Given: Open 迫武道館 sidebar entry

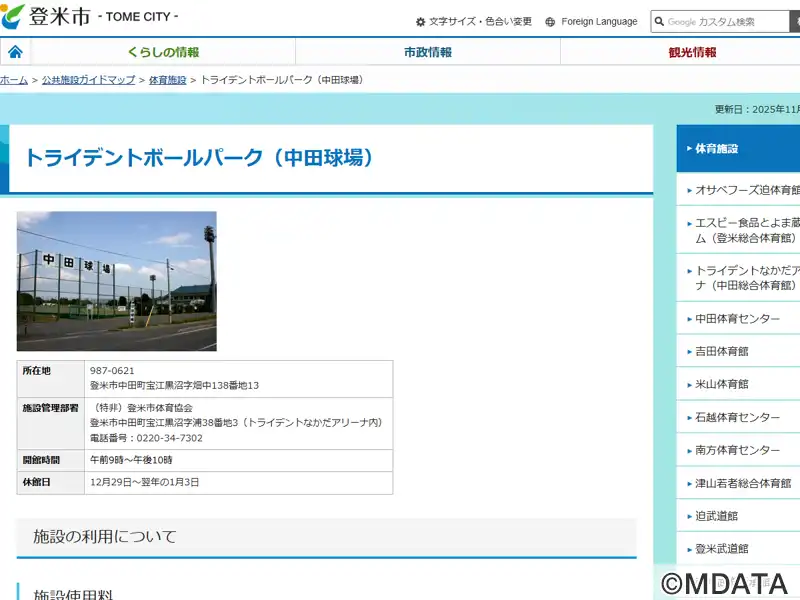Looking at the screenshot, I should point(716,516).
